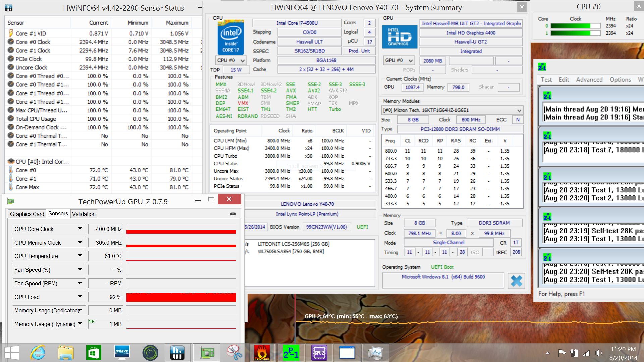Screen dimensions: 644x362
Task: Expand the Micron memory module dropdown
Action: tap(453, 110)
